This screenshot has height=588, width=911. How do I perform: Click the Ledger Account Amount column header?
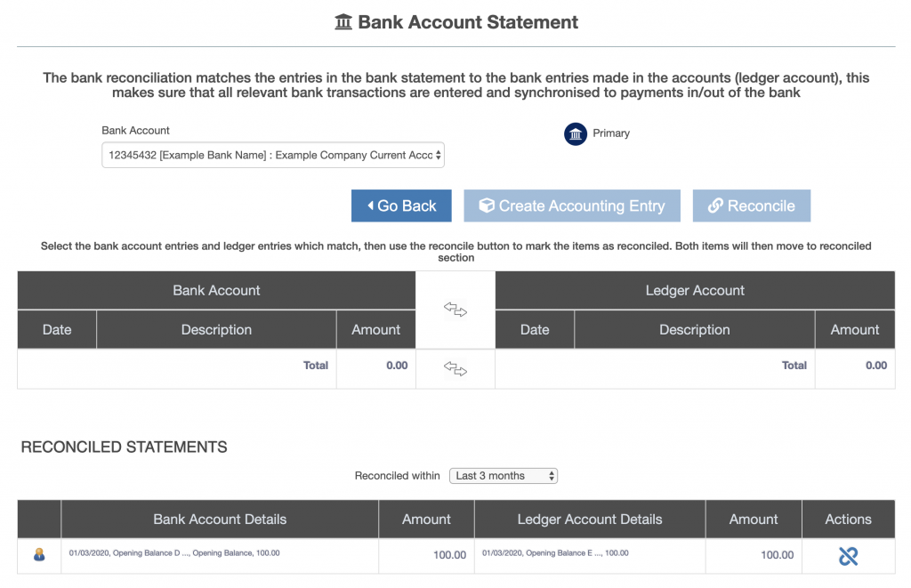(855, 329)
